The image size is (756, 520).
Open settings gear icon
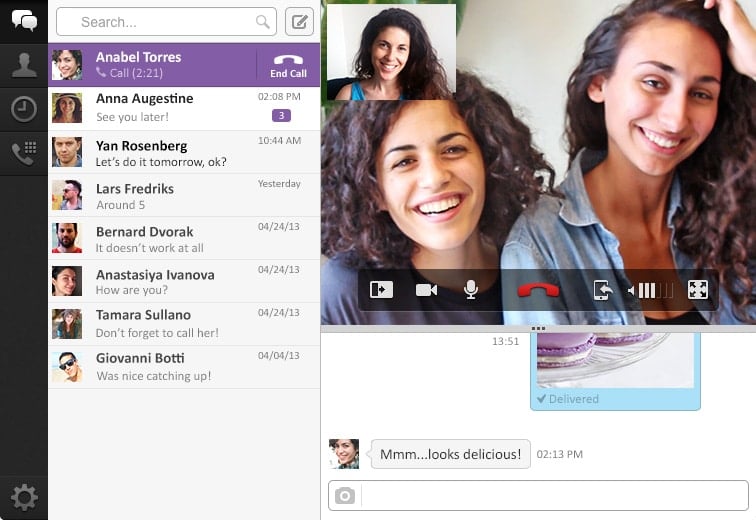point(23,496)
